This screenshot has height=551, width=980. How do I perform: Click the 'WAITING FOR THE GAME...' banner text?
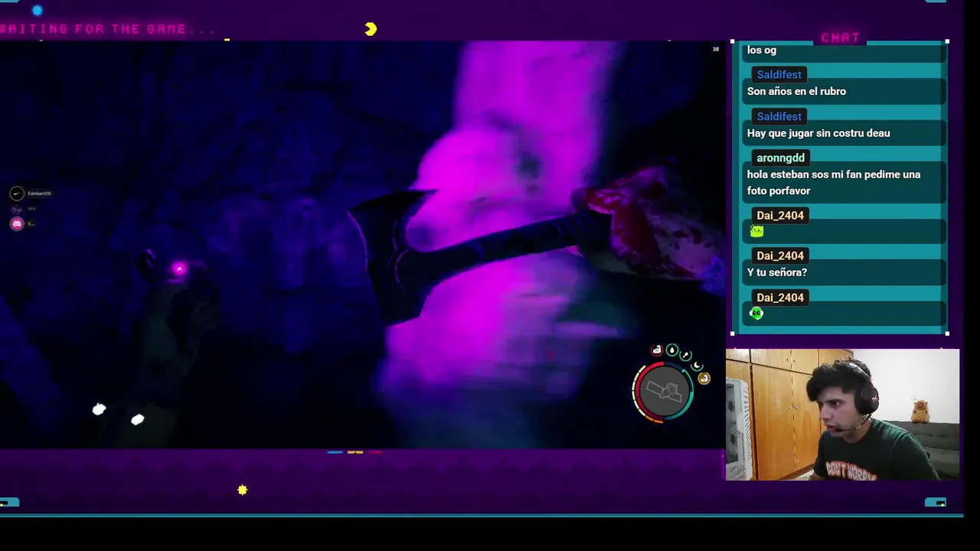[x=108, y=29]
